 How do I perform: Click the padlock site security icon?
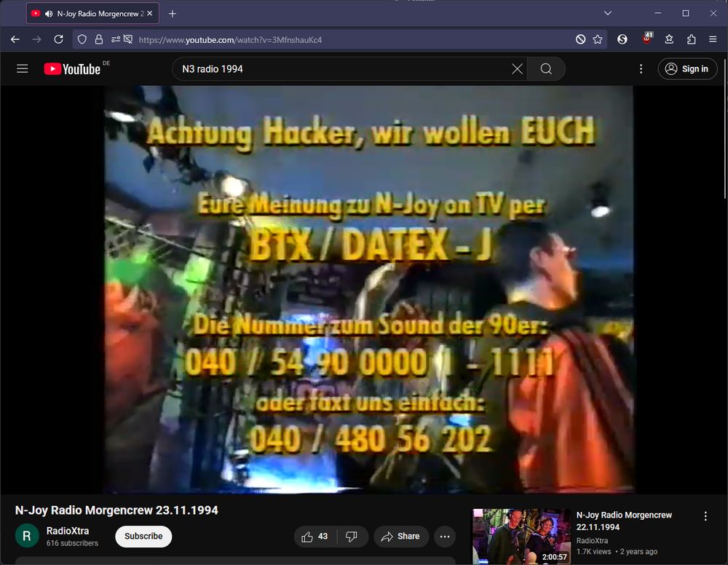tap(99, 39)
